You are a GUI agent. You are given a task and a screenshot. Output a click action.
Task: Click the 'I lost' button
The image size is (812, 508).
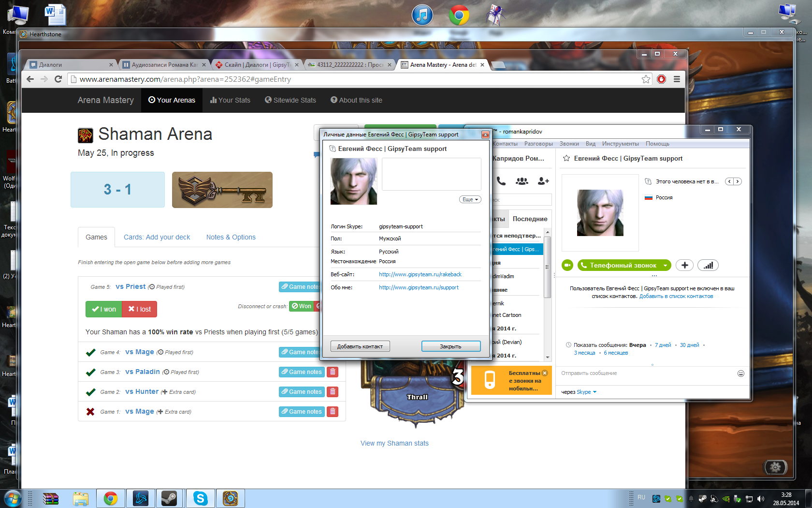click(x=139, y=309)
